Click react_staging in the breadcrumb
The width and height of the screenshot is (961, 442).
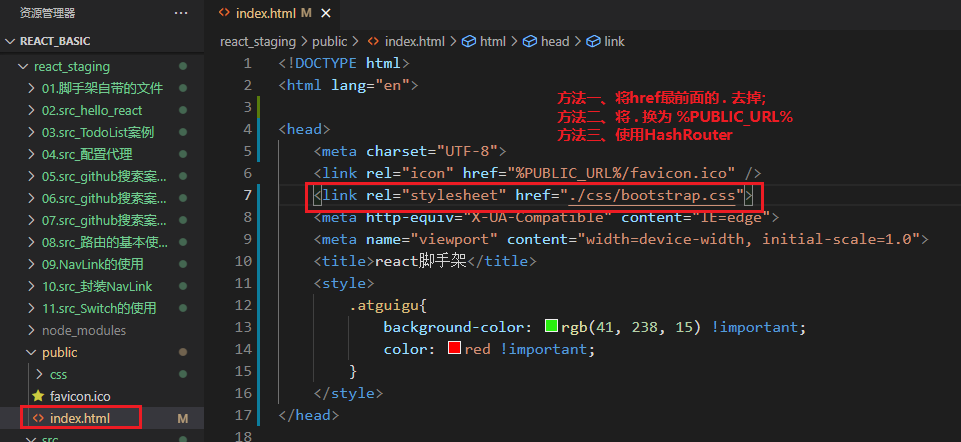(257, 41)
